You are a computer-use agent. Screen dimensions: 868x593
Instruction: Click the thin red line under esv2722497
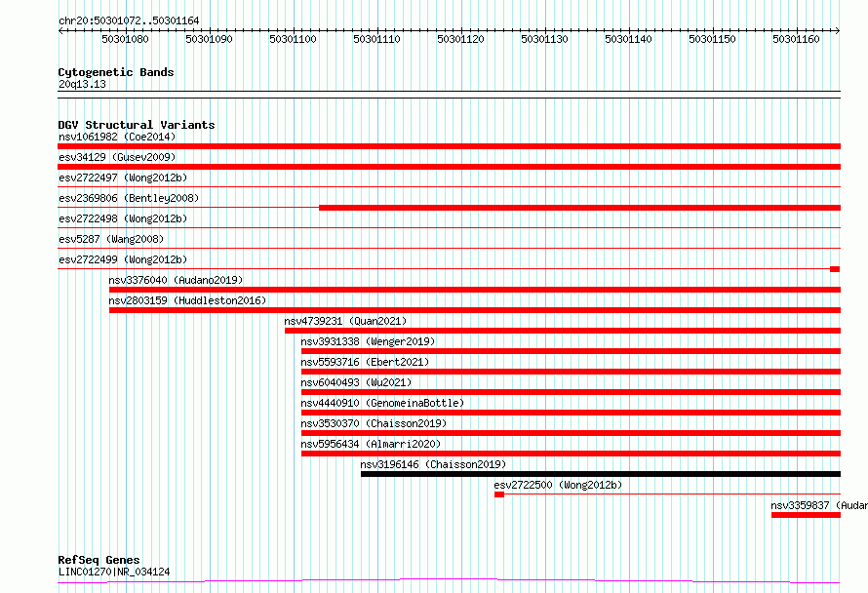point(449,187)
